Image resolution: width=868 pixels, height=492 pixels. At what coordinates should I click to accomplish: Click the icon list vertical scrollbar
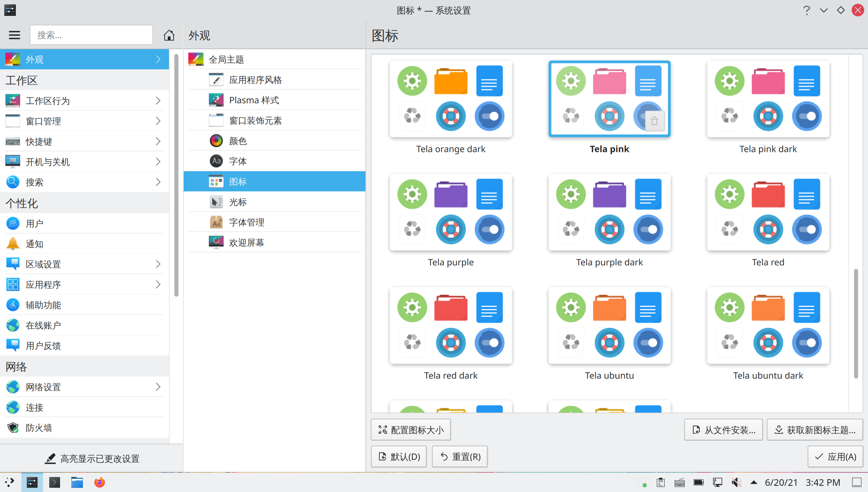856,323
